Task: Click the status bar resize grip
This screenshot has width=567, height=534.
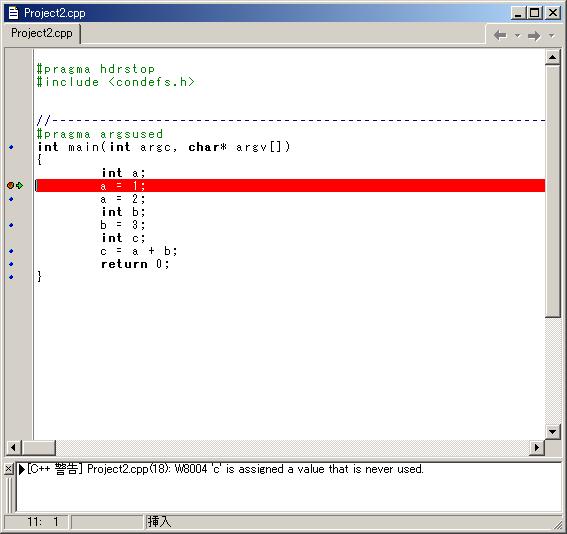Action: coord(559,525)
